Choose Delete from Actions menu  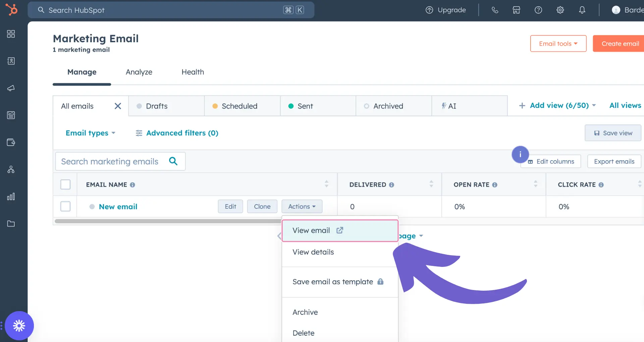click(x=340, y=333)
